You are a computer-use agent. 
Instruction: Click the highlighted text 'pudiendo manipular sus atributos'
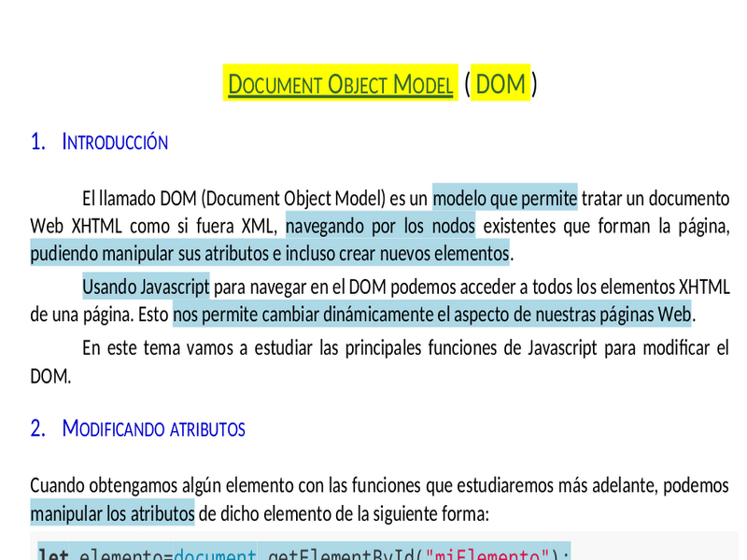click(151, 253)
